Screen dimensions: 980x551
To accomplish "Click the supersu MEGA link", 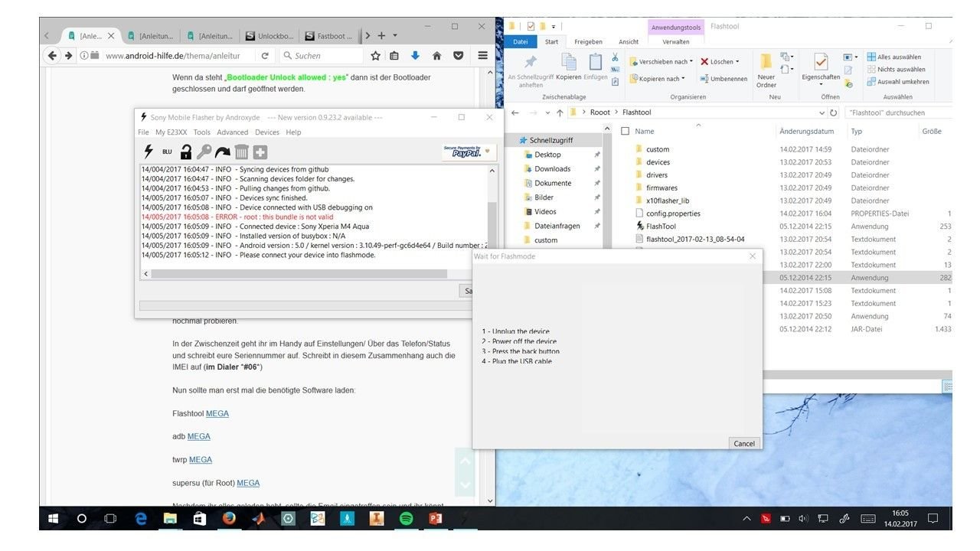I will [248, 483].
